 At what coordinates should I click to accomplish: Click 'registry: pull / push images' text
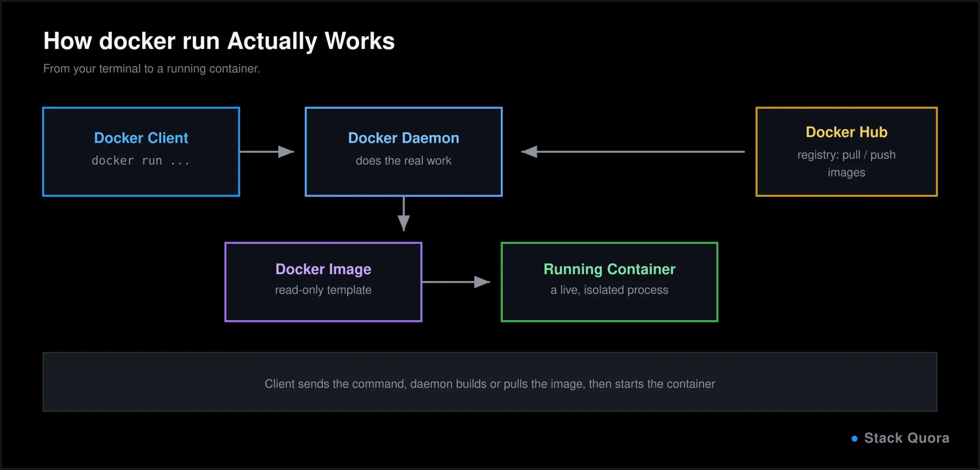(x=846, y=164)
